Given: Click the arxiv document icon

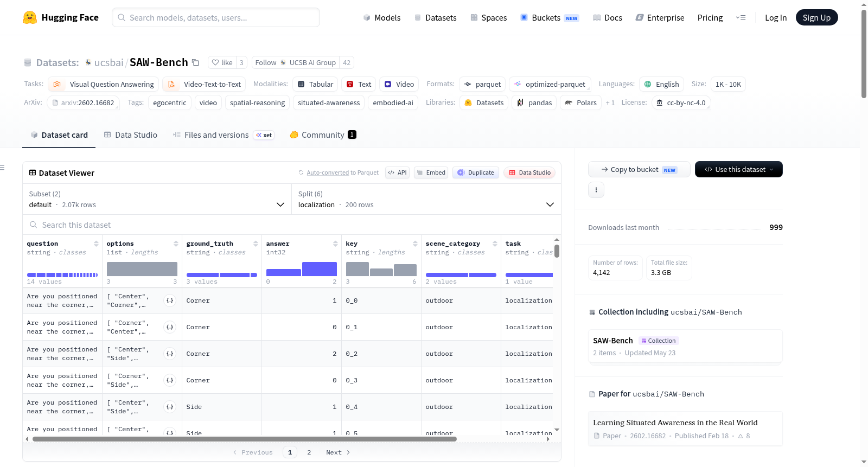Looking at the screenshot, I should click(55, 103).
